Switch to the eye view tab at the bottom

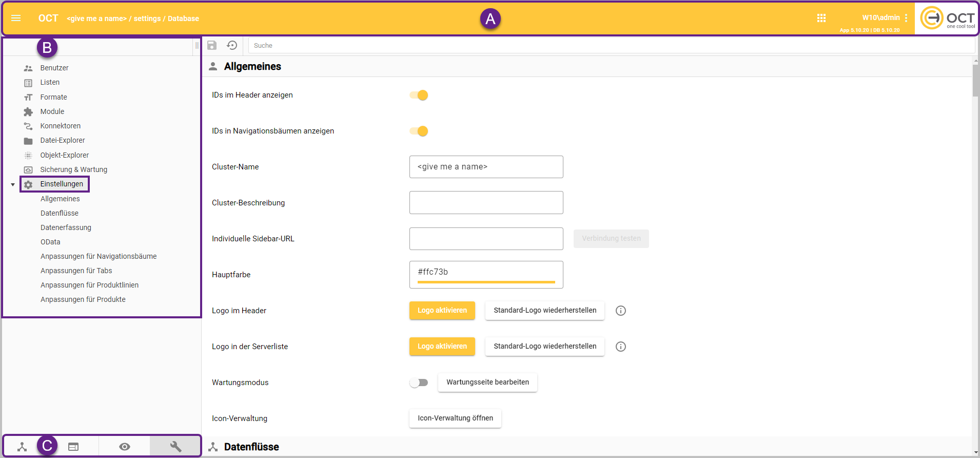click(125, 447)
